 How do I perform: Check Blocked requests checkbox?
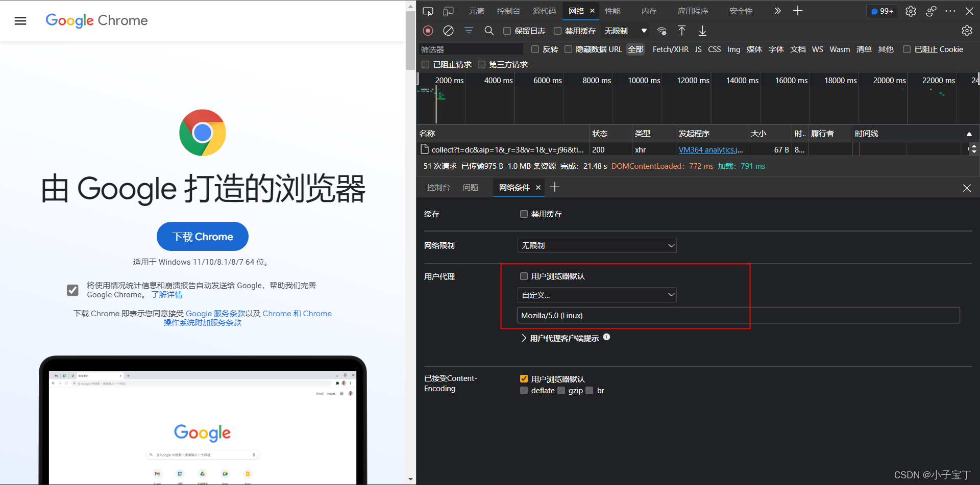click(425, 64)
